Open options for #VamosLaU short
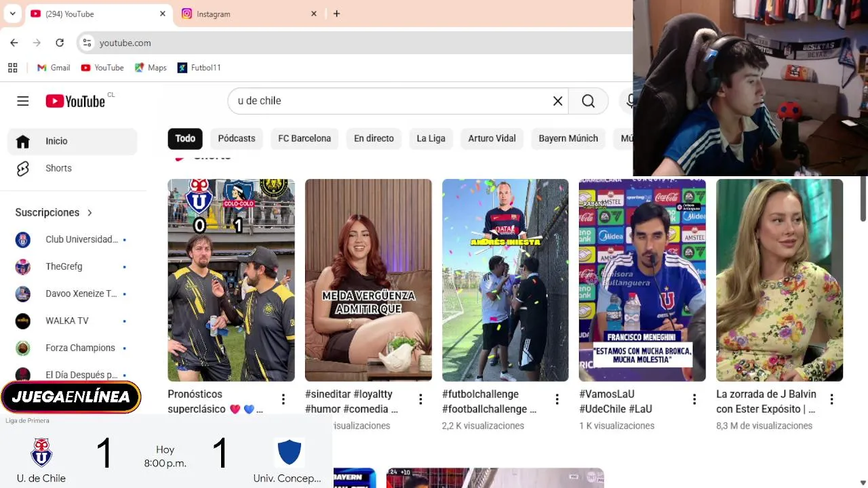The height and width of the screenshot is (488, 868). point(694,400)
